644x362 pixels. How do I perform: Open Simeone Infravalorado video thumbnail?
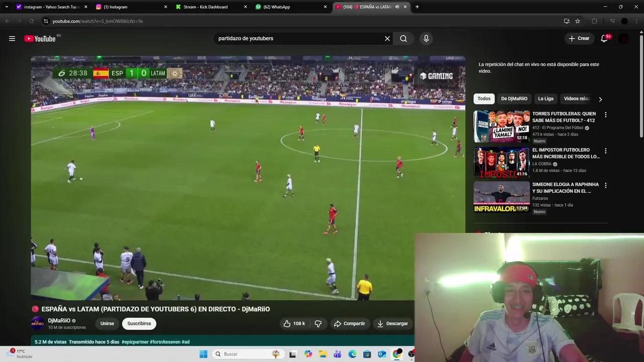[502, 197]
